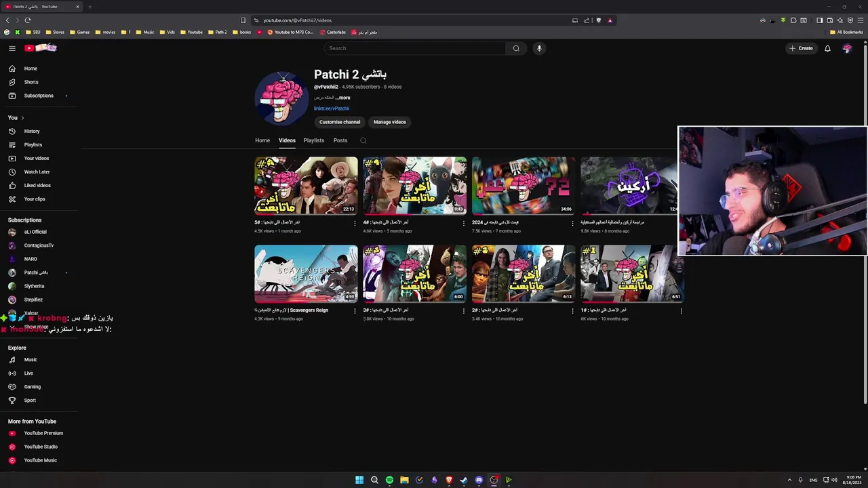Open the YouTube hamburger guide menu
868x488 pixels.
tap(12, 48)
